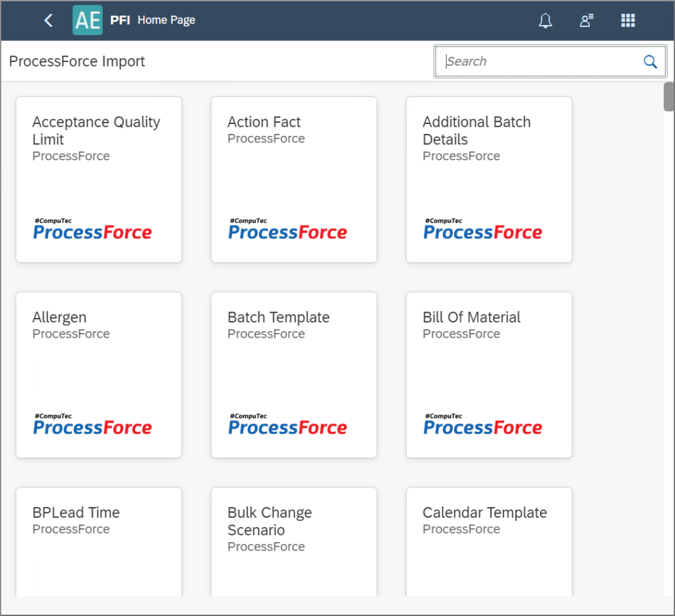Open the Allergen import tile
Viewport: 675px width, 616px height.
99,375
